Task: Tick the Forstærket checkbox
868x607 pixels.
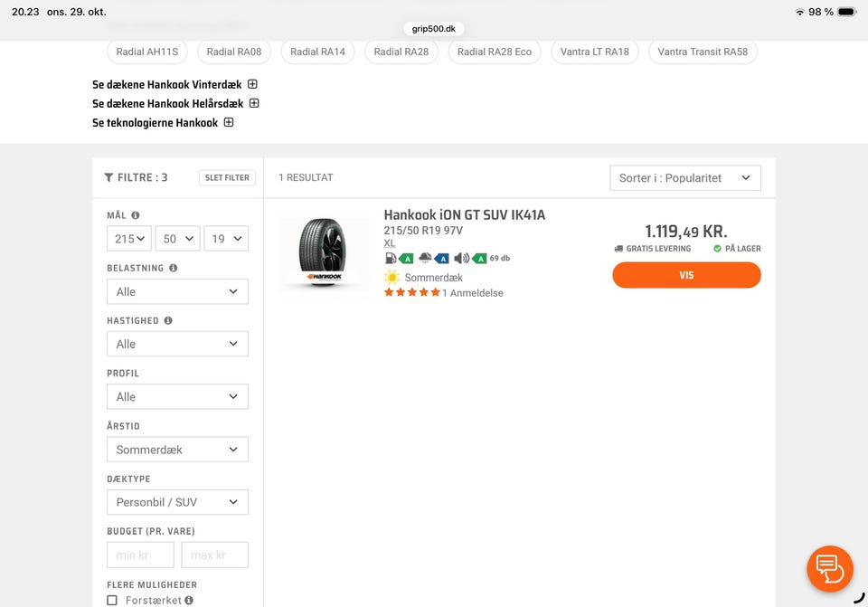Action: (112, 600)
